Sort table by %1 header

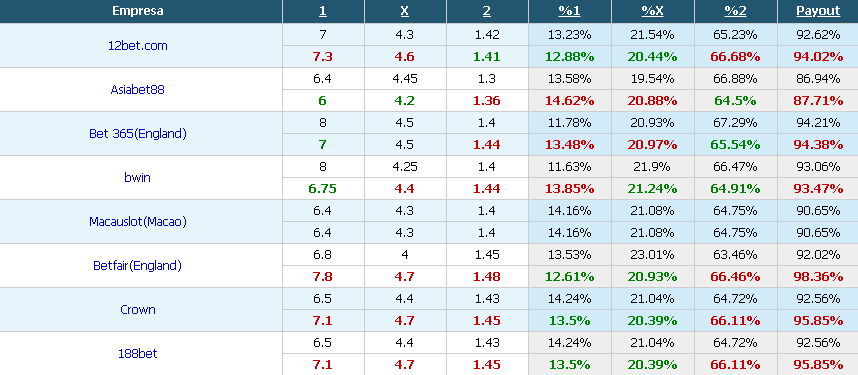tap(569, 11)
